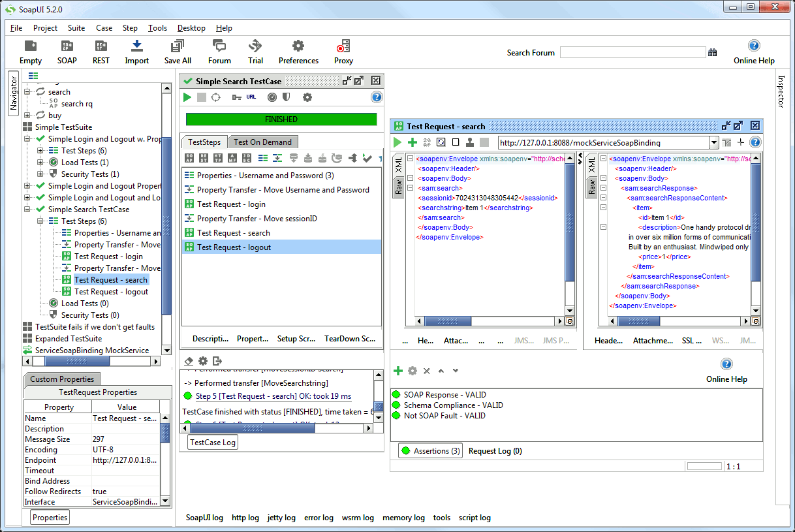Clear the TestCase log with the eraser icon
795x532 pixels.
coord(189,361)
